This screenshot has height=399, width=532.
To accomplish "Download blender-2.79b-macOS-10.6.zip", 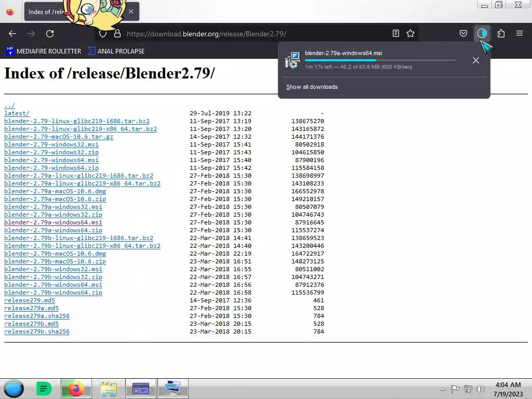I will [x=55, y=262].
